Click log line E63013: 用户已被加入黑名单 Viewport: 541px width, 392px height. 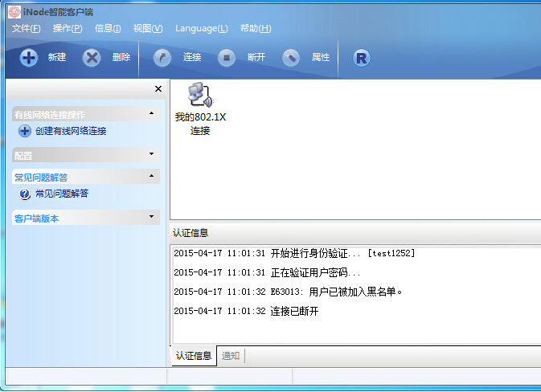pyautogui.click(x=288, y=292)
